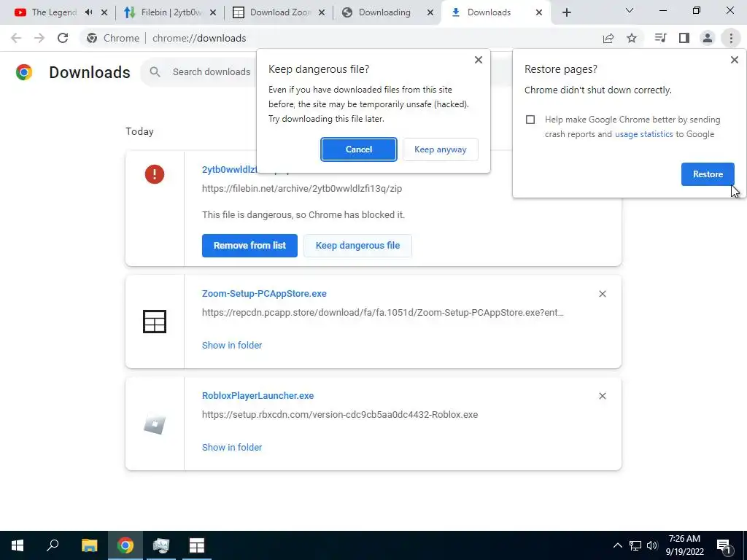Click the Roblox launcher file icon

click(155, 424)
